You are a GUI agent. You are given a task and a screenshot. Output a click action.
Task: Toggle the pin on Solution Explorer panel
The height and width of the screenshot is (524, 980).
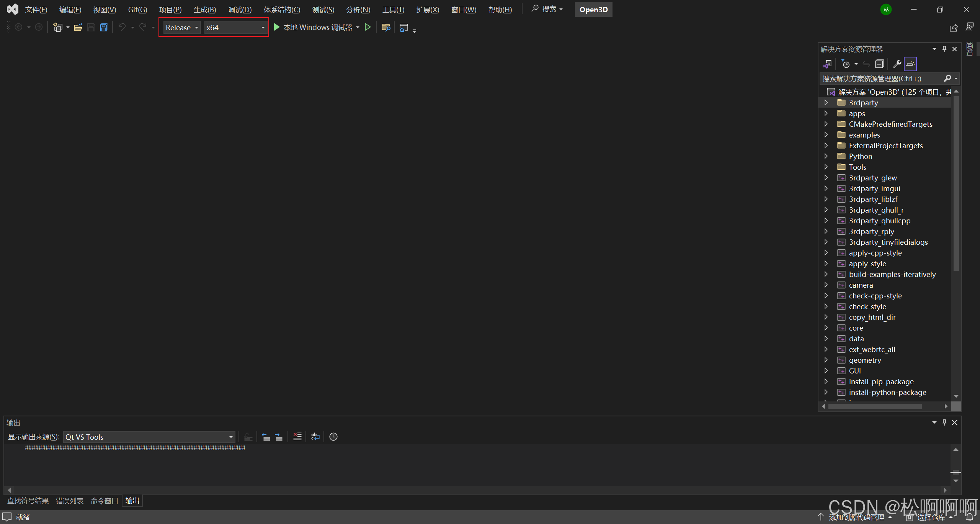click(944, 49)
